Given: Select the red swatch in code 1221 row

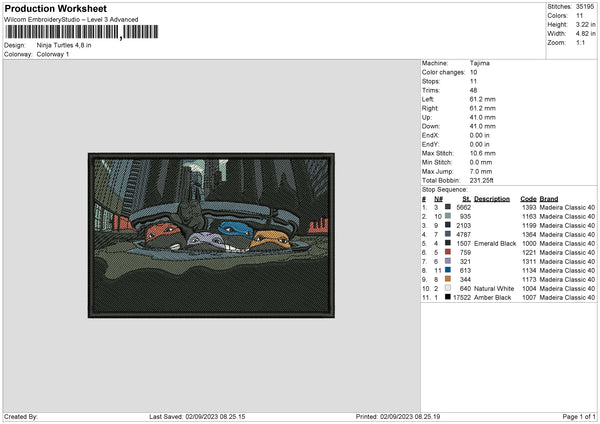Looking at the screenshot, I should [x=448, y=252].
